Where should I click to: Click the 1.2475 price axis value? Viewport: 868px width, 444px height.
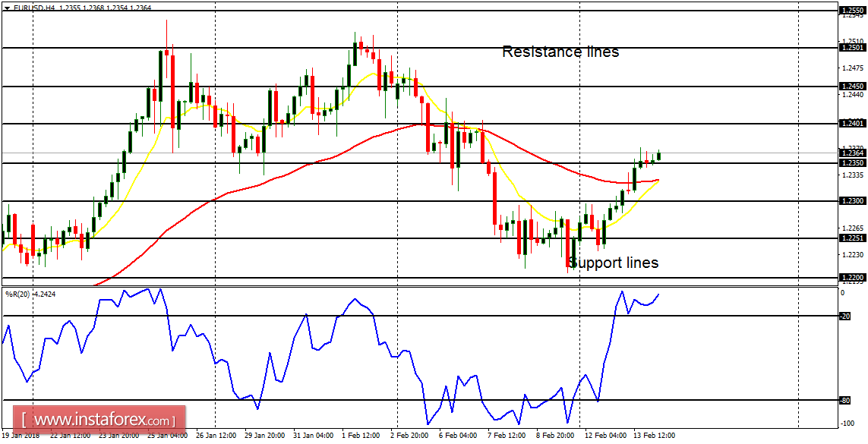click(x=853, y=68)
